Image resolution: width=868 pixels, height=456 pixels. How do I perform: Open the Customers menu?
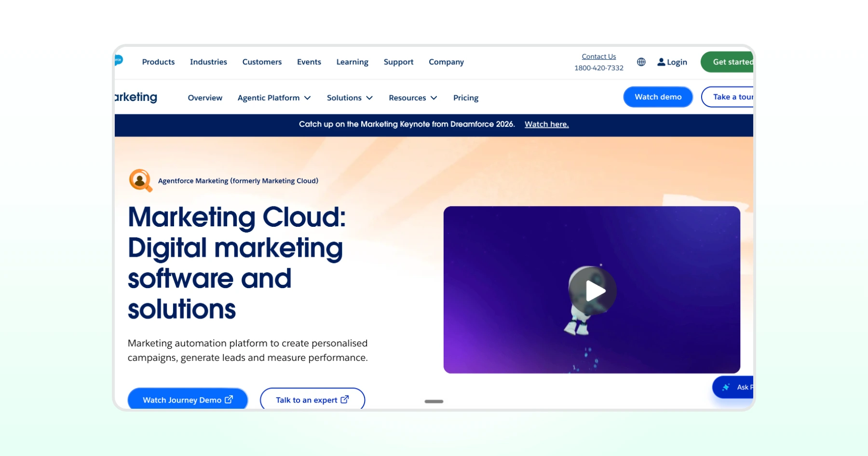[262, 62]
